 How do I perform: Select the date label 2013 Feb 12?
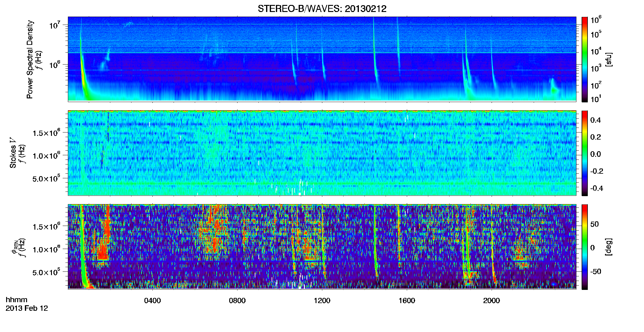[27, 308]
